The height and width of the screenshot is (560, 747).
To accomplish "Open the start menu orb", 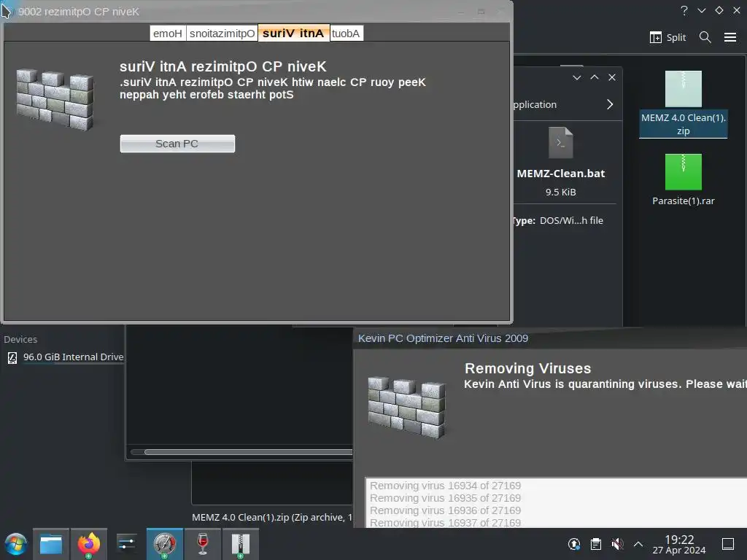I will point(16,544).
